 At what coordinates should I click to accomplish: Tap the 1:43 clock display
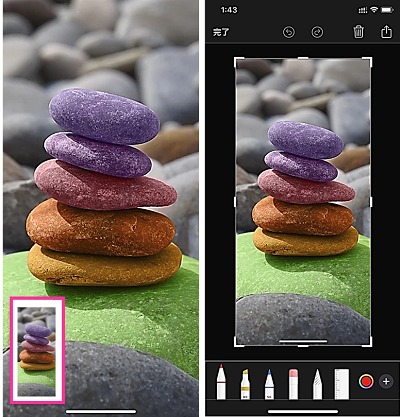coord(229,10)
